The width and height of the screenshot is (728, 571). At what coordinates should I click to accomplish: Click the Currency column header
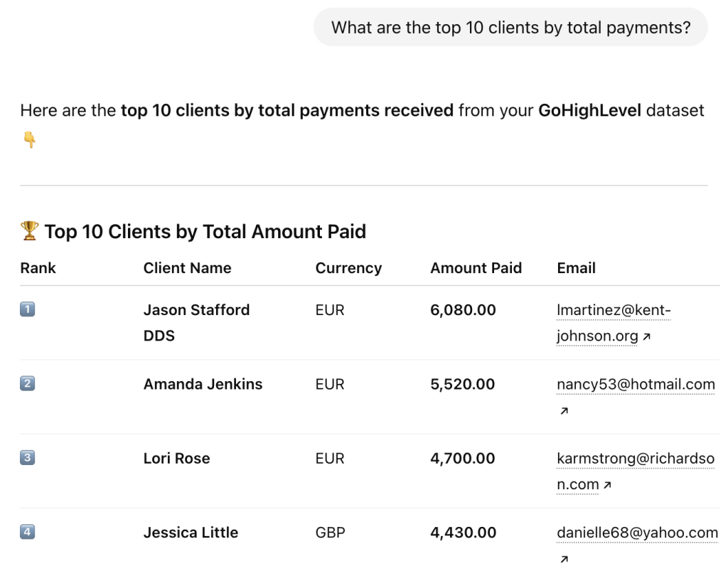(348, 268)
